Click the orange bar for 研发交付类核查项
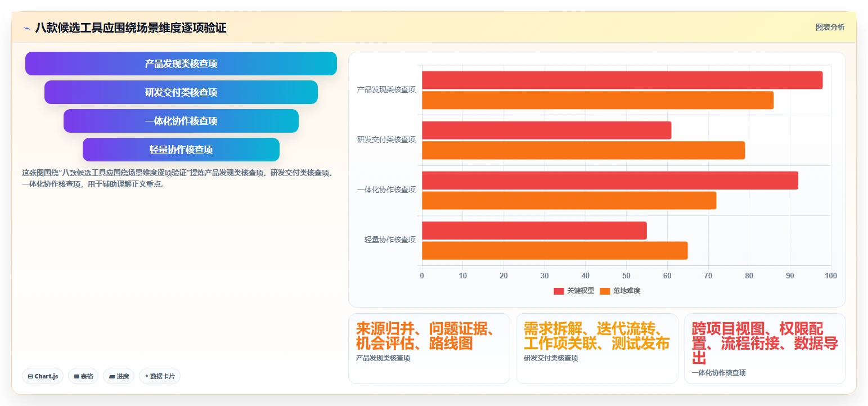 click(x=583, y=150)
